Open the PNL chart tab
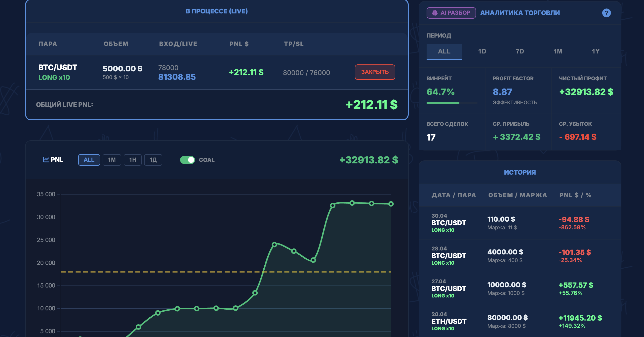 pos(53,160)
